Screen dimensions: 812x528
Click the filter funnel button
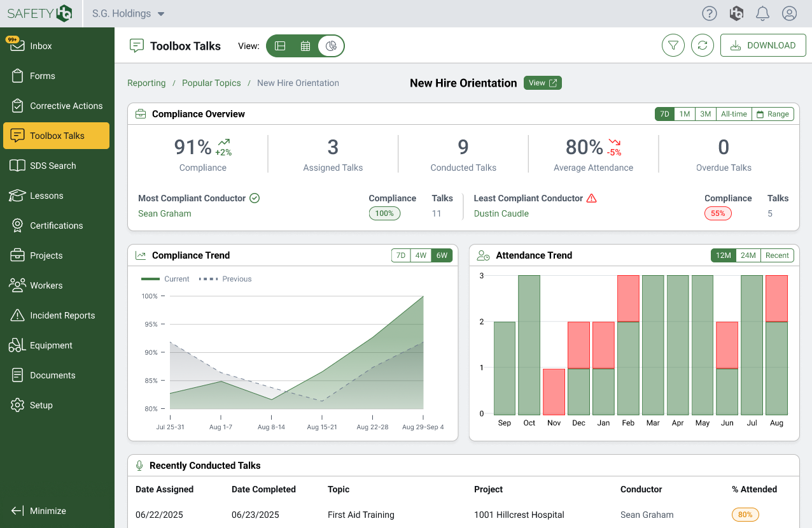tap(673, 46)
